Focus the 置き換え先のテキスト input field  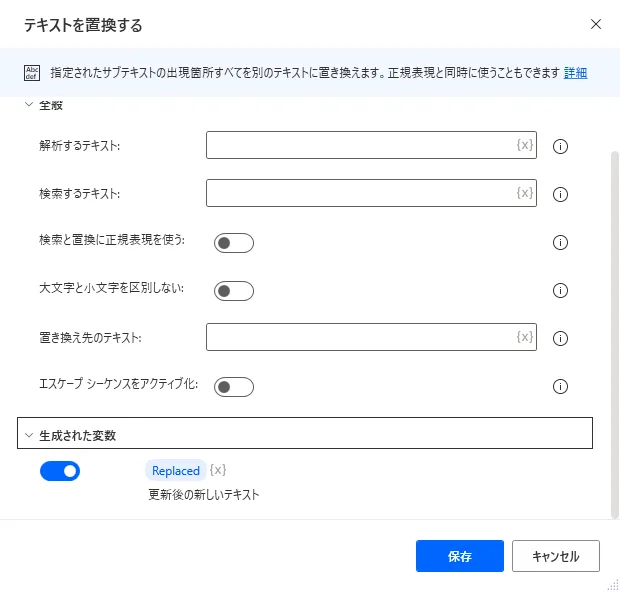[360, 337]
